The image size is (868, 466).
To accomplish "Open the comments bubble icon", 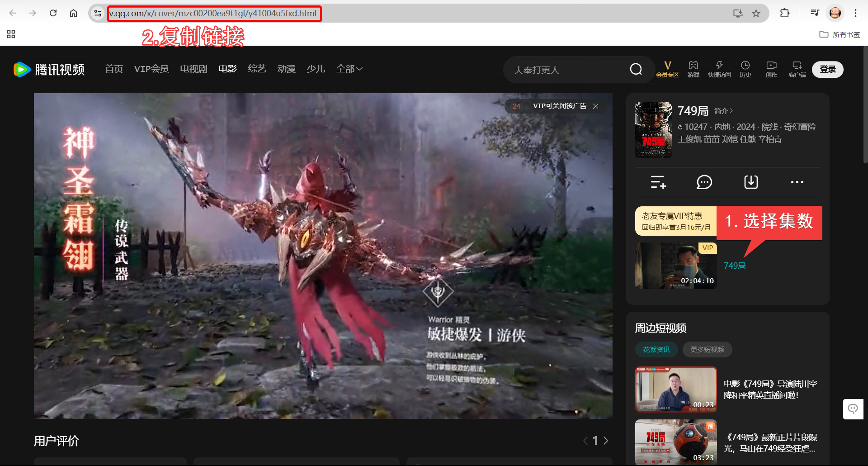I will pos(704,182).
